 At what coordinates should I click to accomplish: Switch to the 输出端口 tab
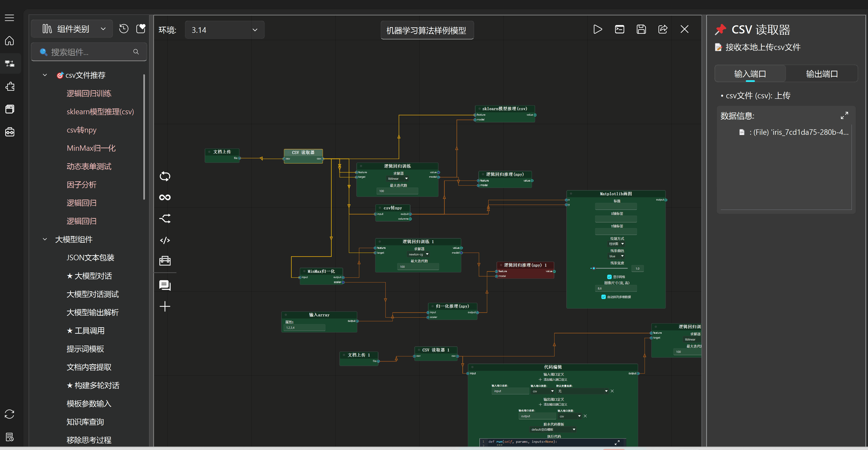click(821, 74)
